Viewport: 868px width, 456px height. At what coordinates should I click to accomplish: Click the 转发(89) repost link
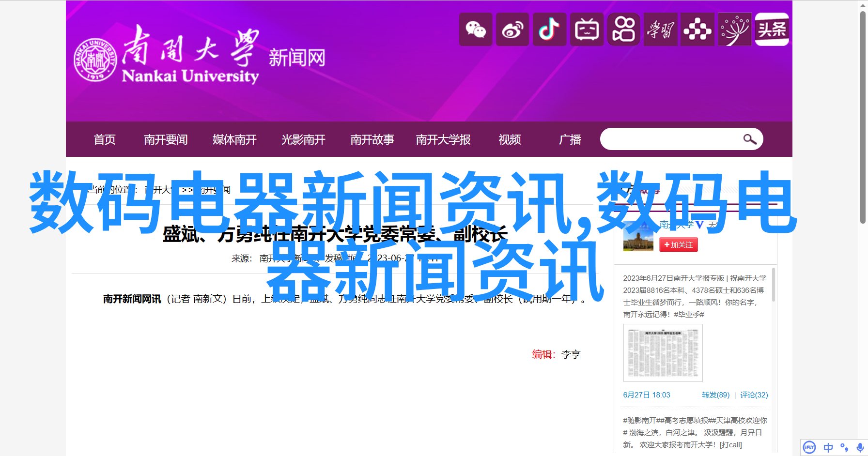coord(715,395)
